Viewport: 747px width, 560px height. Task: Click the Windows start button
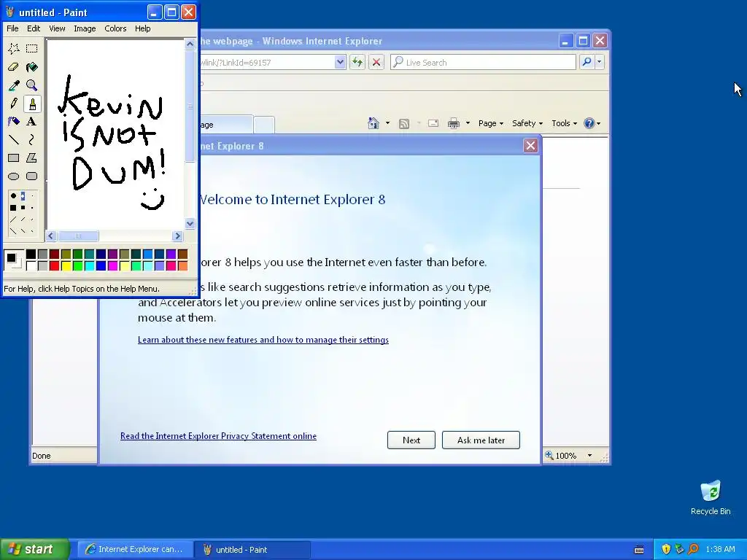[34, 549]
